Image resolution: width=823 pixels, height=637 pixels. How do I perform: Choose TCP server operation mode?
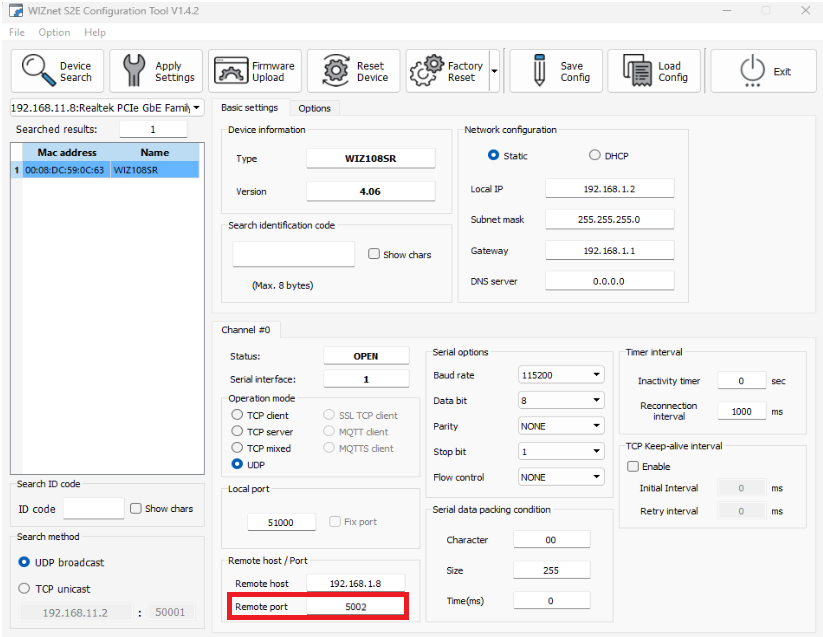click(x=238, y=432)
